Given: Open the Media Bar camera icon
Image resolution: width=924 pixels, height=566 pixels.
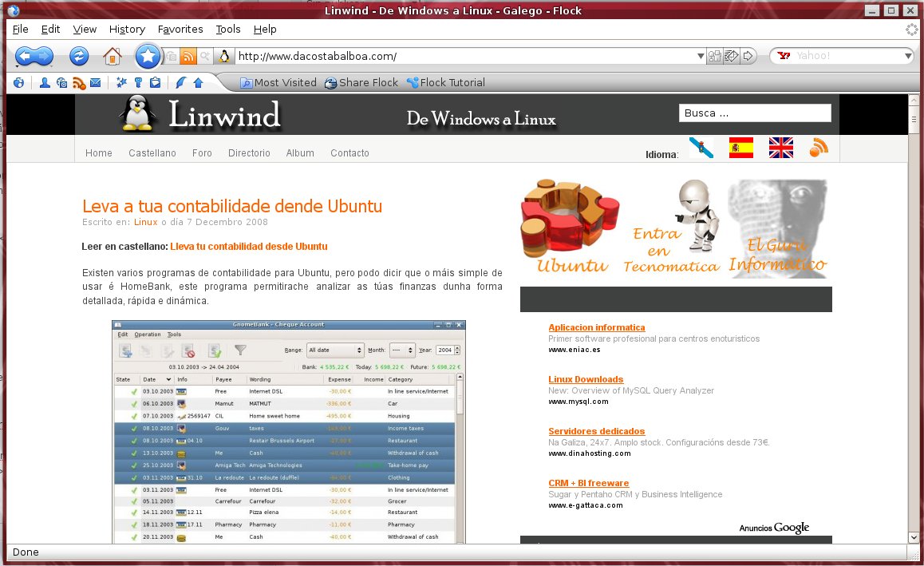Looking at the screenshot, I should (x=61, y=82).
